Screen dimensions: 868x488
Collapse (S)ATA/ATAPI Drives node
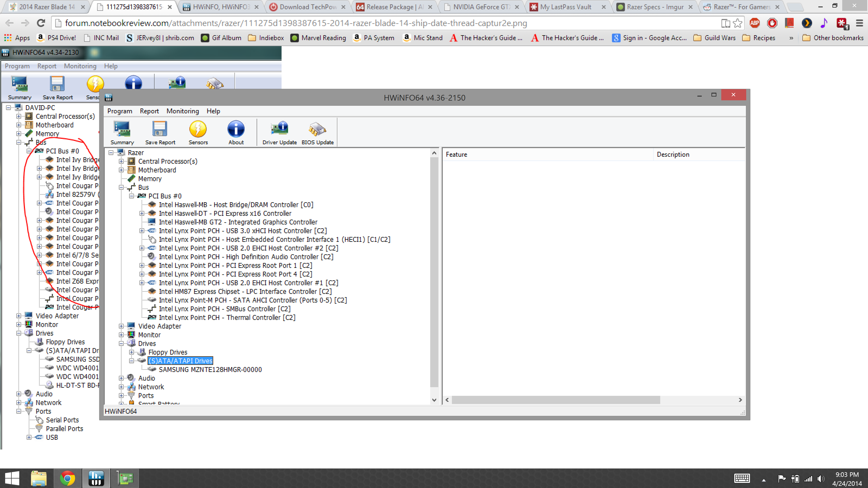click(132, 361)
